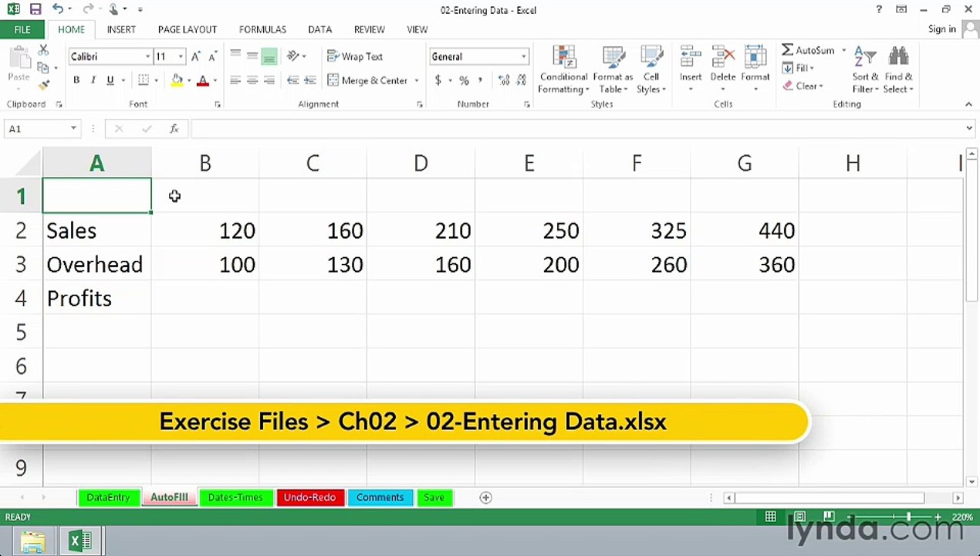This screenshot has height=556, width=980.
Task: Open the Format cells menu icon
Action: (755, 58)
